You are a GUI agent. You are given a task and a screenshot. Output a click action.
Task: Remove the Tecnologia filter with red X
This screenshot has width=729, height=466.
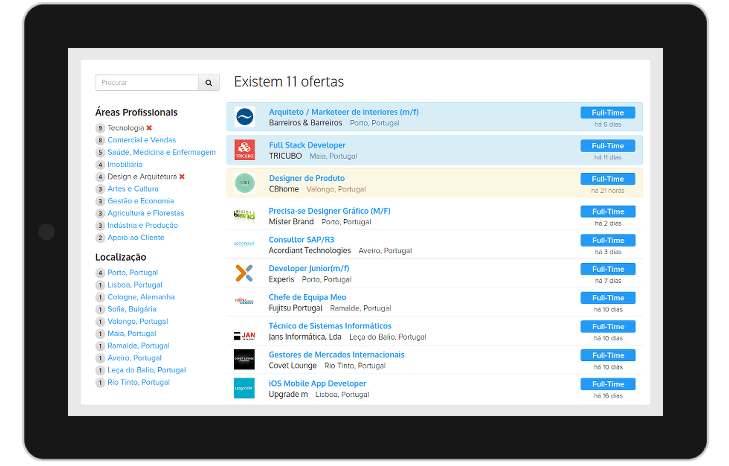149,128
